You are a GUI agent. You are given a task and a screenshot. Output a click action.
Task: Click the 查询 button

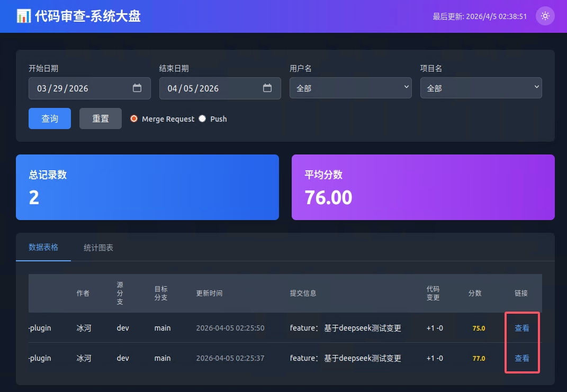(x=50, y=118)
